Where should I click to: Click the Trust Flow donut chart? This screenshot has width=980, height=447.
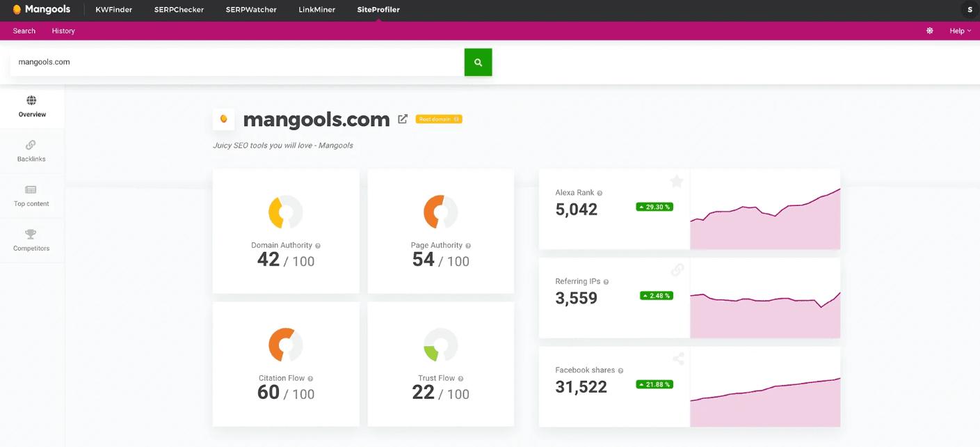click(440, 345)
